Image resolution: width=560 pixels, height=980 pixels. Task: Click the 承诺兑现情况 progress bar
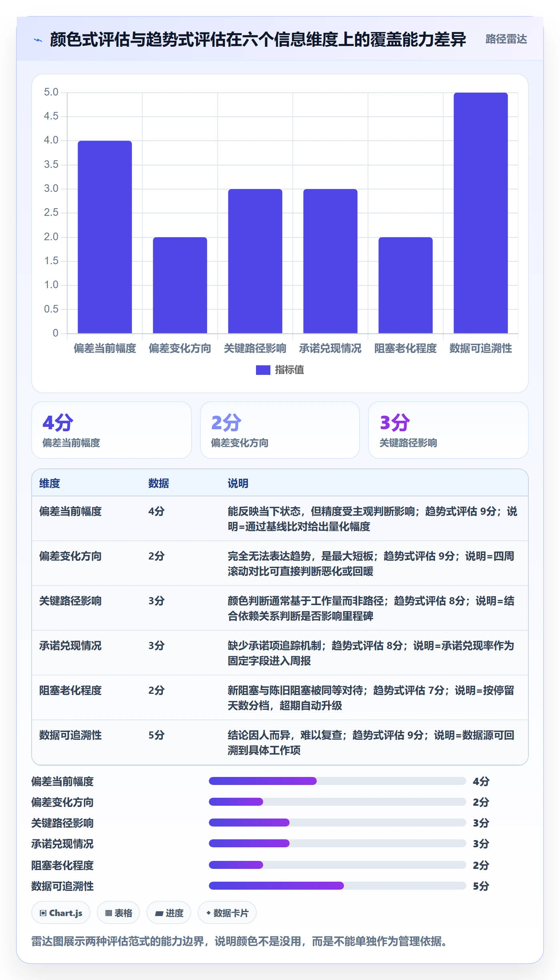[x=337, y=843]
